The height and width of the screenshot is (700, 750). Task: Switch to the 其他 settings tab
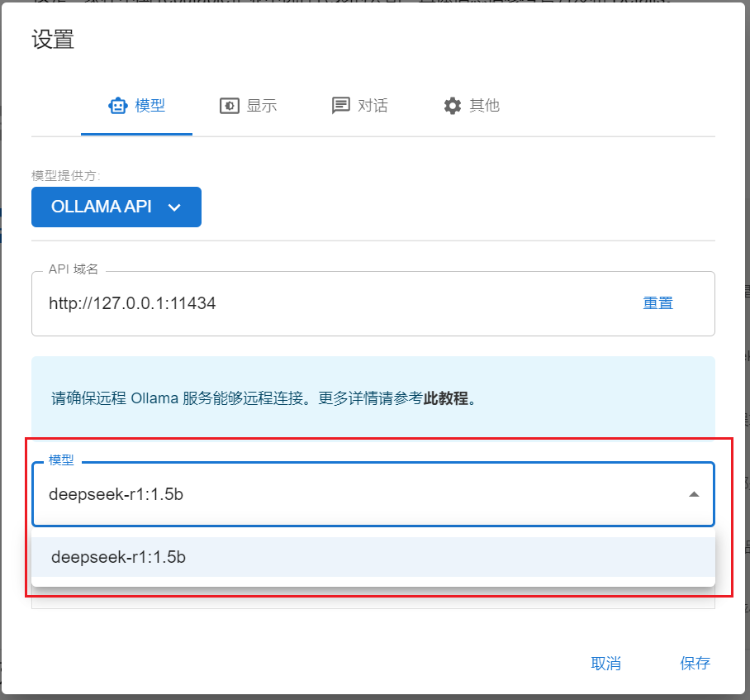pos(471,106)
